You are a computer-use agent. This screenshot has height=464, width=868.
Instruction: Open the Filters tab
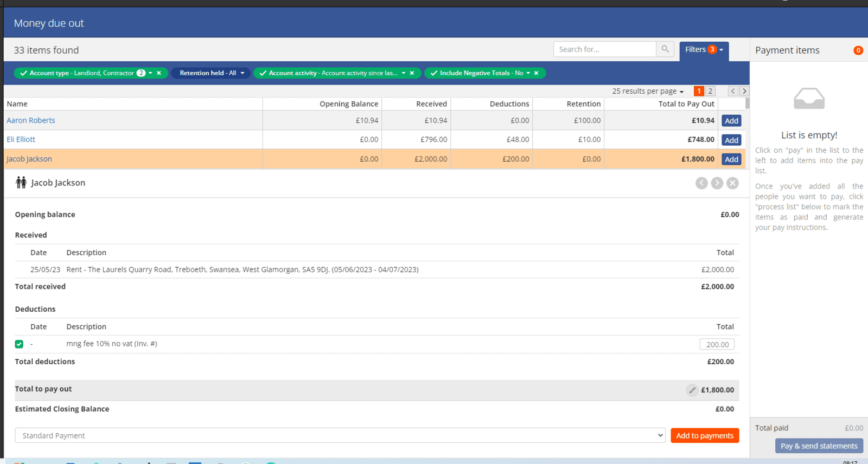(x=704, y=50)
